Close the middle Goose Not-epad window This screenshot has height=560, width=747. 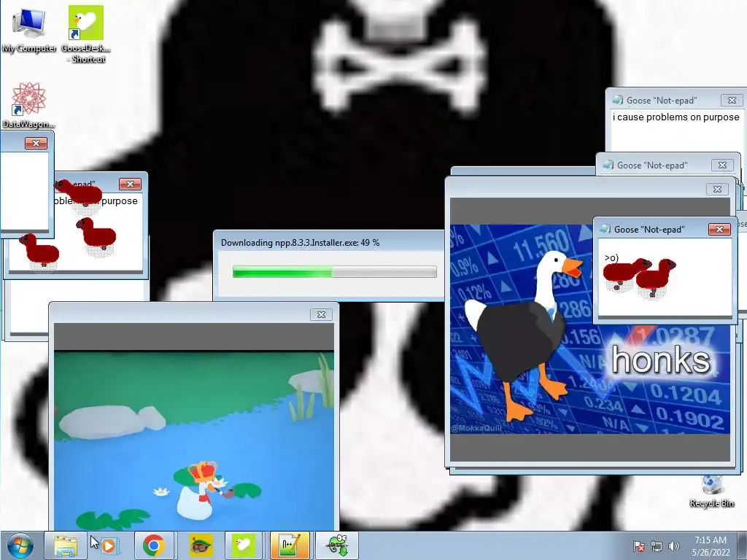(722, 166)
